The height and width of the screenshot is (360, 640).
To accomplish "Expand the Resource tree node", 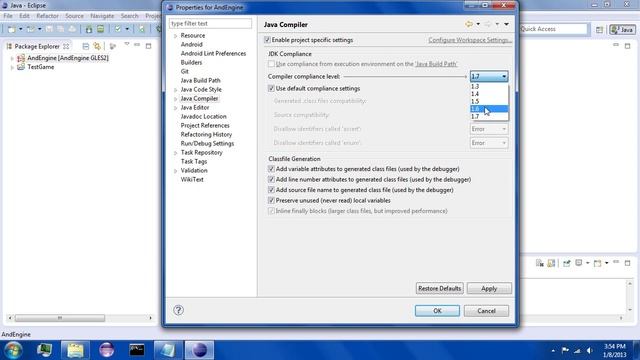I will (x=176, y=36).
